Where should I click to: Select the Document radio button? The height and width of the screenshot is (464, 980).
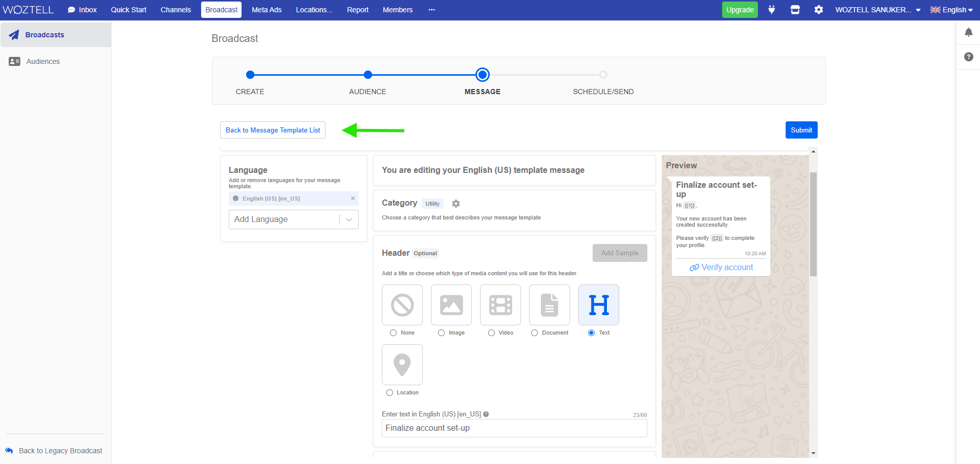[534, 333]
